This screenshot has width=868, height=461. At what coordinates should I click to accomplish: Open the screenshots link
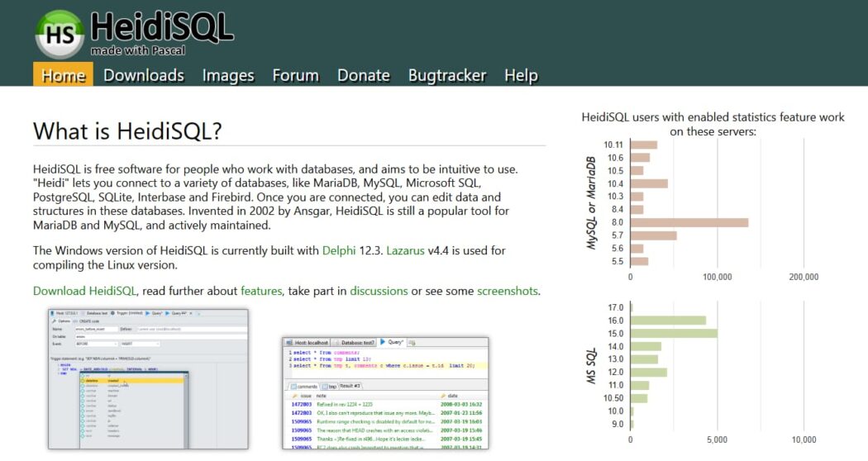click(507, 291)
